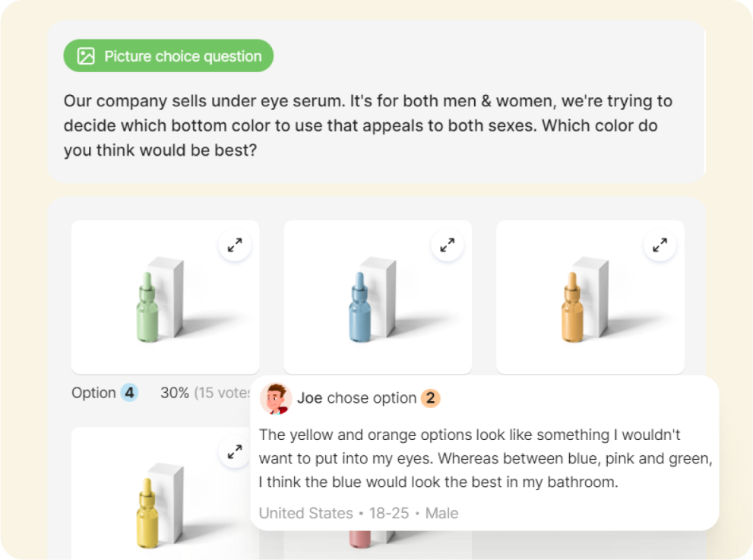Viewport: 753px width, 560px height.
Task: Click the enlarge icon on the rightmost option card
Action: click(x=660, y=245)
